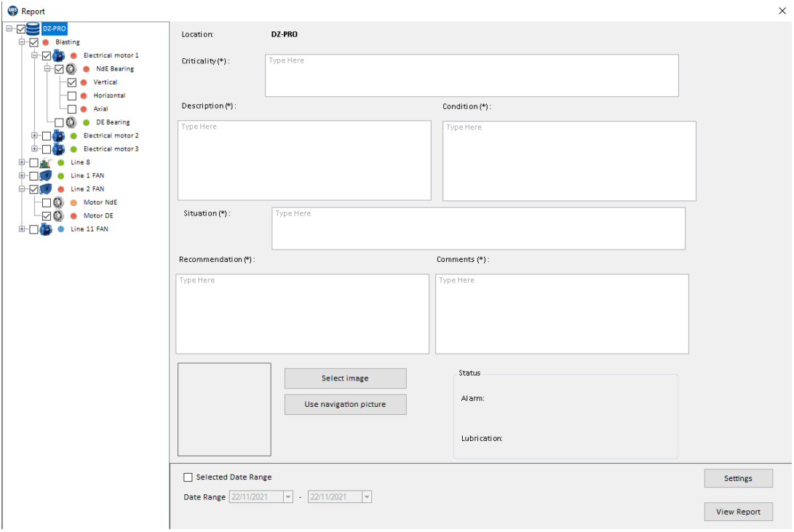794x532 pixels.
Task: Open the start date dropdown arrow
Action: point(287,497)
